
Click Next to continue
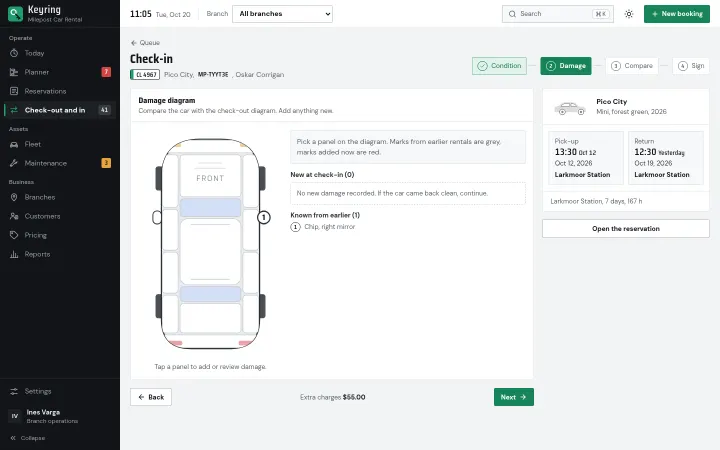[x=514, y=397]
